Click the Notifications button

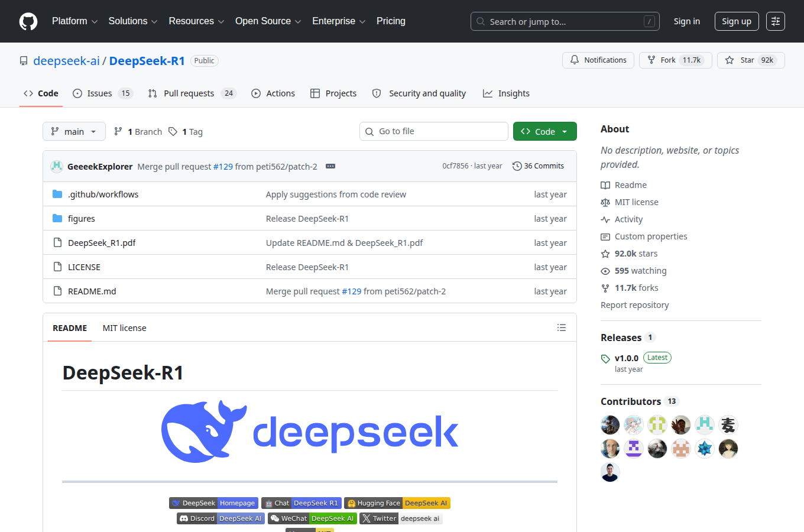(598, 60)
